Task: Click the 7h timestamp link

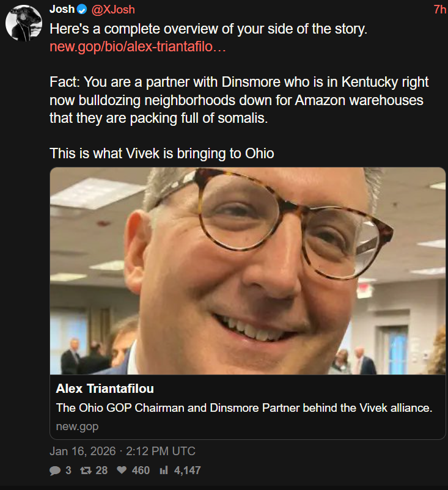Action: (440, 10)
